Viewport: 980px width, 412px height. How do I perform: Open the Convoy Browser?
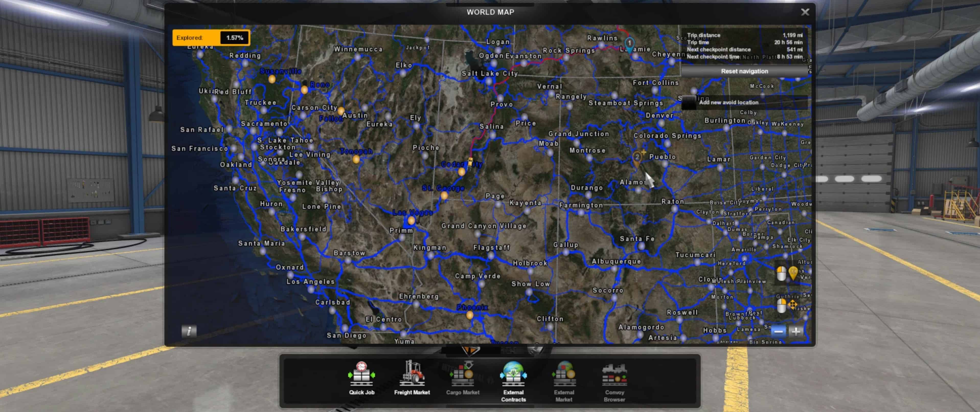(x=614, y=380)
